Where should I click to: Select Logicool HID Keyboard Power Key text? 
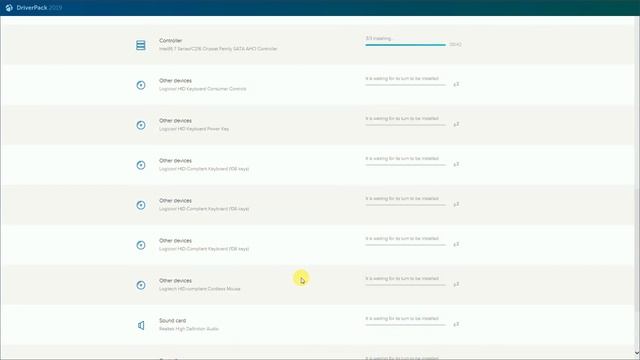[194, 129]
